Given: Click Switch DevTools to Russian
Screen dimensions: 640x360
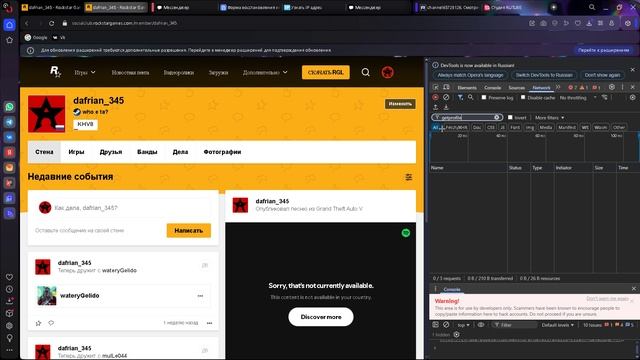Looking at the screenshot, I should pos(544,75).
